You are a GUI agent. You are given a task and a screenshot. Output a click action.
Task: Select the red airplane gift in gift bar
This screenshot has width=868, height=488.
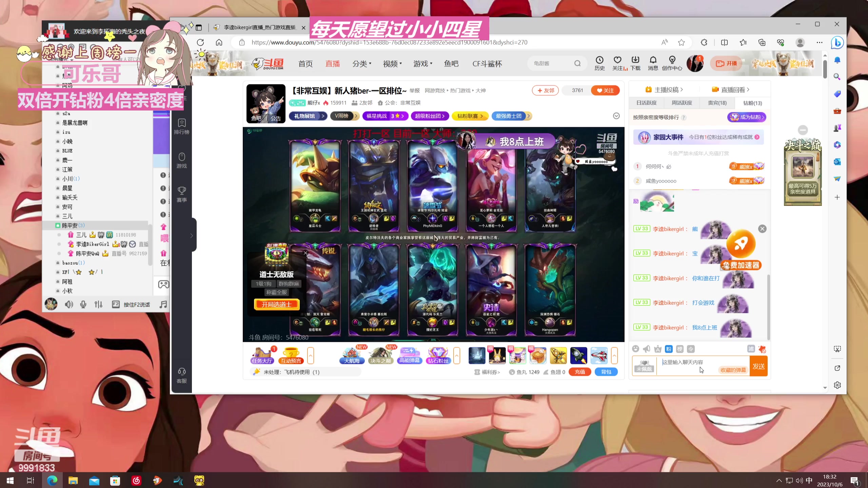(x=599, y=355)
